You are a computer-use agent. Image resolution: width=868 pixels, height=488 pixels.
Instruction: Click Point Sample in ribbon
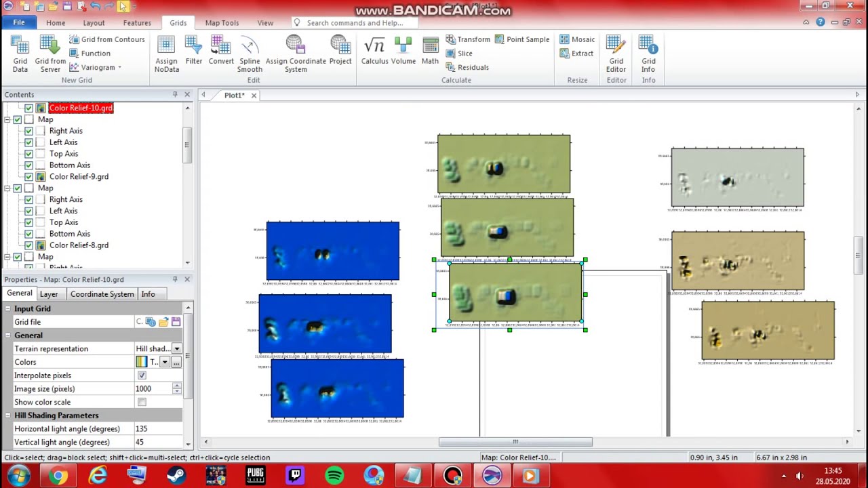pos(522,39)
